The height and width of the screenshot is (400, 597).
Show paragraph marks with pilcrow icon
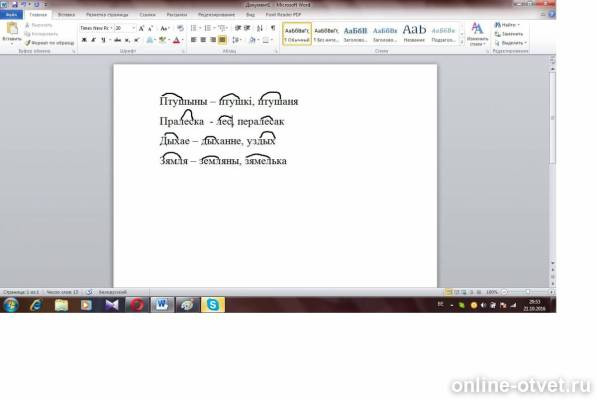[x=273, y=28]
